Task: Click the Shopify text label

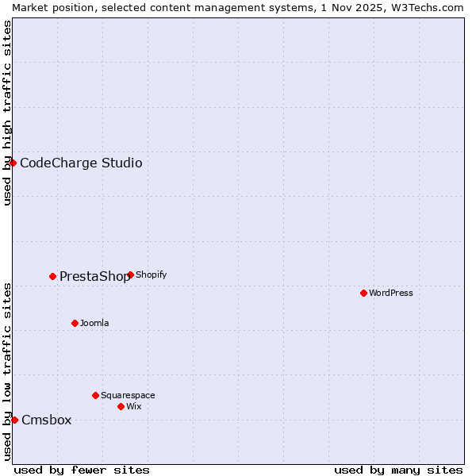Action: [151, 275]
